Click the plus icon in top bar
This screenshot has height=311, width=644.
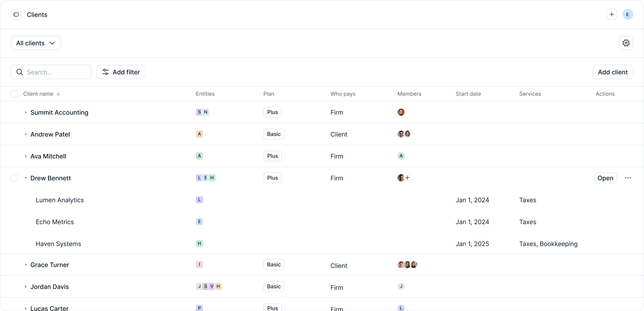[612, 14]
